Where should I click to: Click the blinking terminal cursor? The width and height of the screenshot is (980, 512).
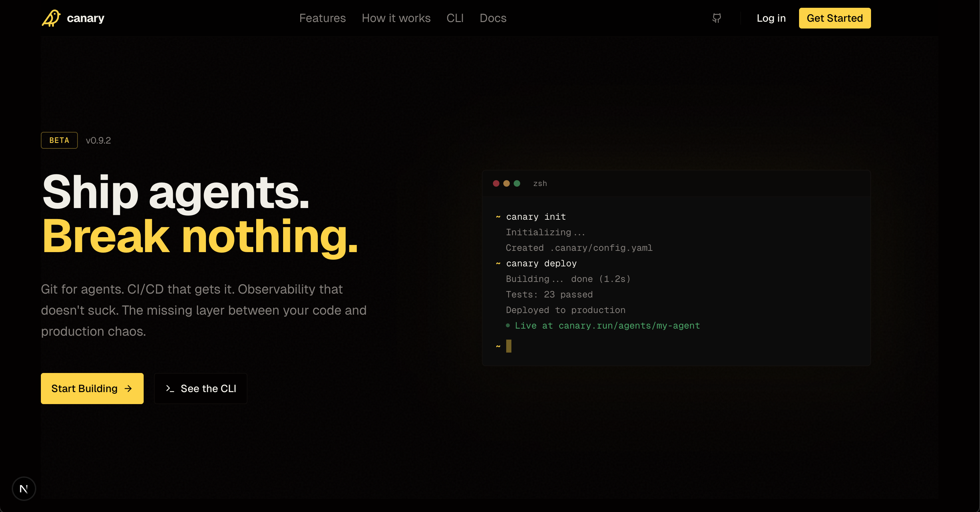(508, 346)
